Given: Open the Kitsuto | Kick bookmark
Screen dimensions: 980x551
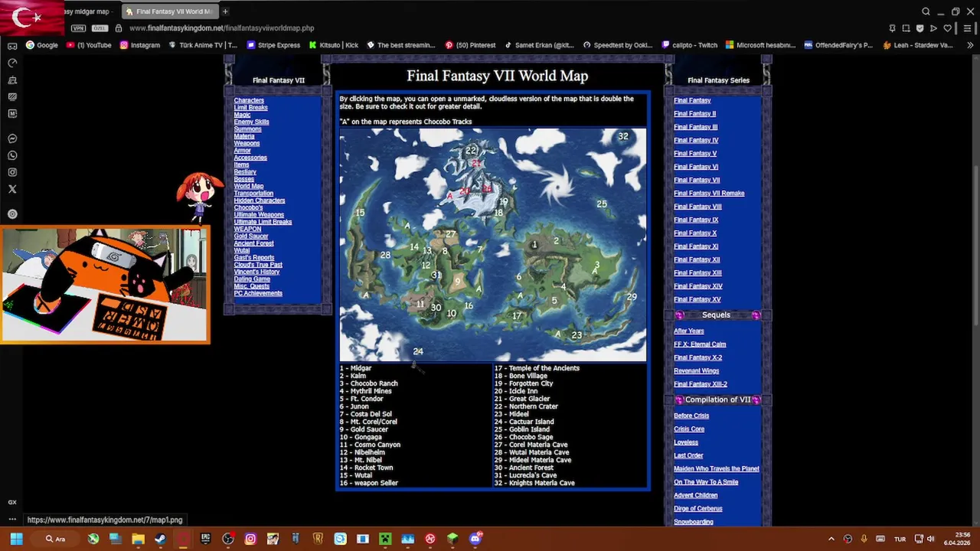Looking at the screenshot, I should (x=333, y=45).
